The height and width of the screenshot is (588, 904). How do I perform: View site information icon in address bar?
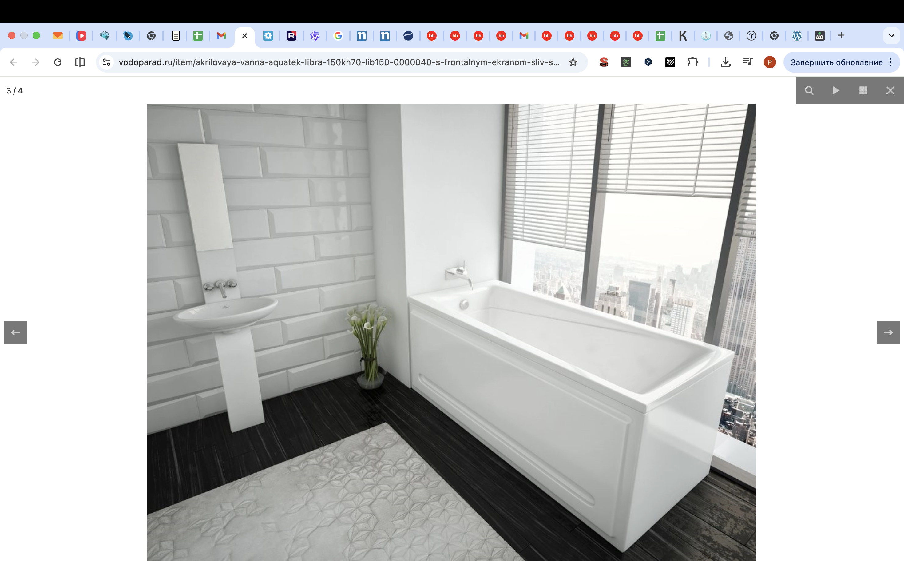point(107,62)
